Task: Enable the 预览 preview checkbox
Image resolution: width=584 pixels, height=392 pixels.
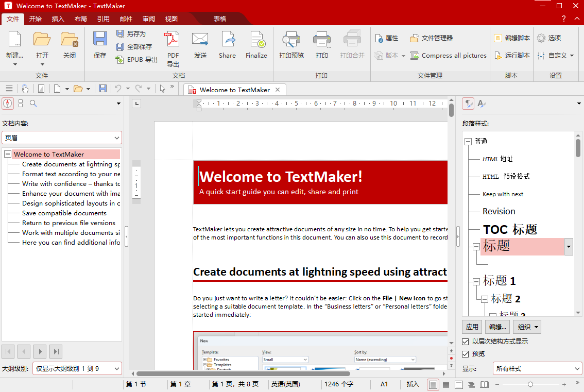Action: pyautogui.click(x=466, y=353)
